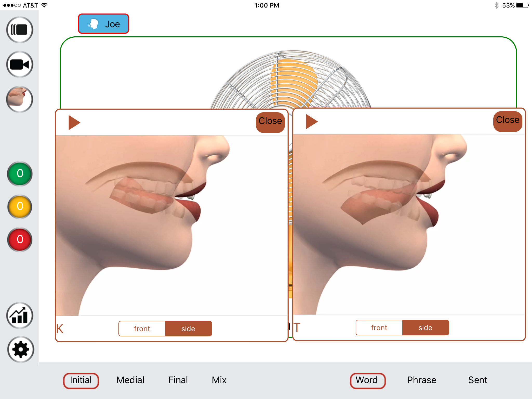Tap the Joe student button

(x=103, y=24)
